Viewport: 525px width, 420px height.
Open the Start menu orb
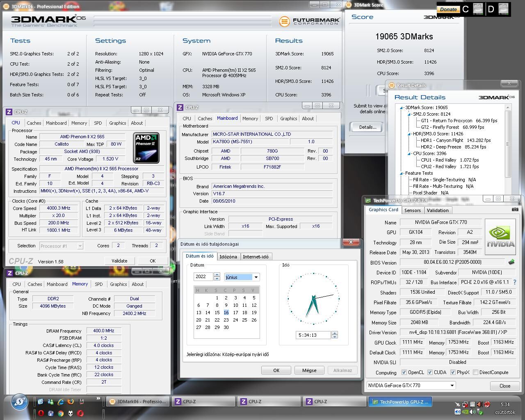[x=19, y=402]
